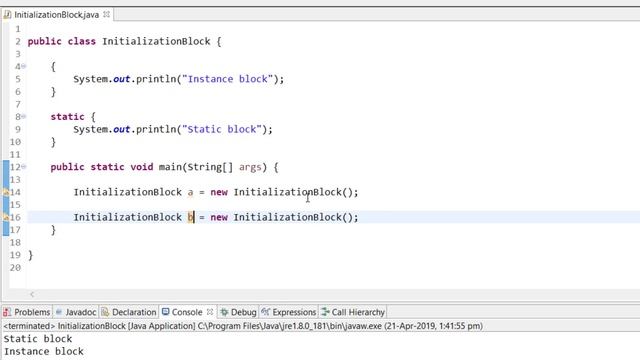
Task: Open the Call Hierarchy view tab
Action: [353, 312]
